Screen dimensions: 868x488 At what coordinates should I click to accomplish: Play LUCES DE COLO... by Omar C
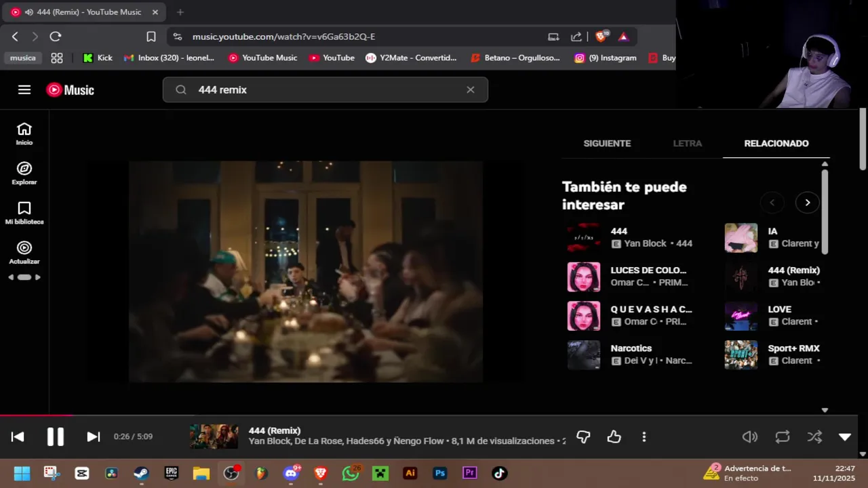point(584,277)
